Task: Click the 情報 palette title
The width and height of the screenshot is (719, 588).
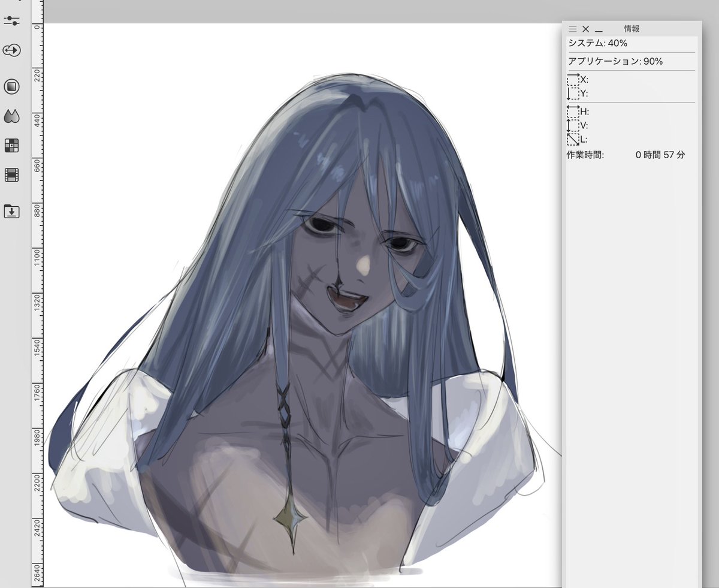Action: point(632,29)
